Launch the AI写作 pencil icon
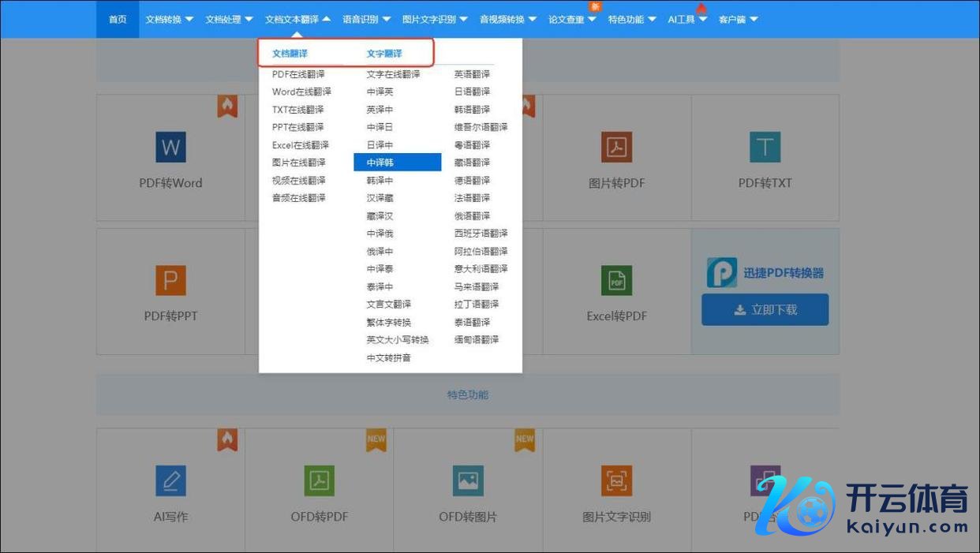 tap(170, 480)
